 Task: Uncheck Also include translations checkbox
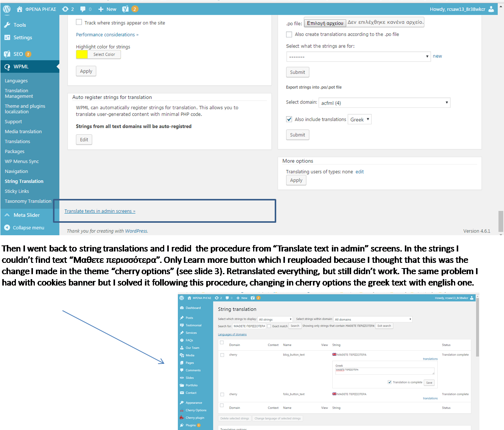coord(289,119)
